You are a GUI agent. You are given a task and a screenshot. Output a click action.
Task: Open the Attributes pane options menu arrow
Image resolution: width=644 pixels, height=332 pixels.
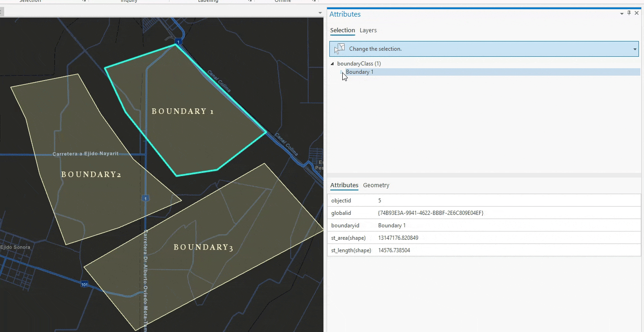pos(621,14)
